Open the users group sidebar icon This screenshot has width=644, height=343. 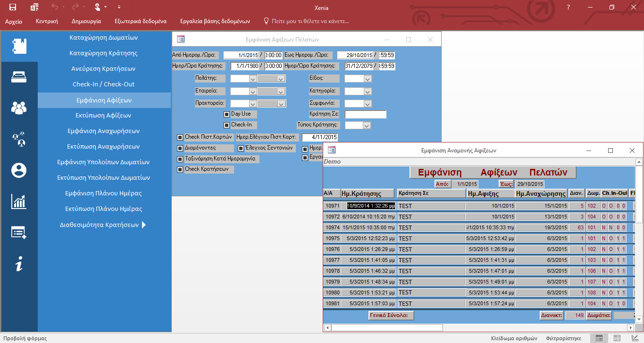19,108
